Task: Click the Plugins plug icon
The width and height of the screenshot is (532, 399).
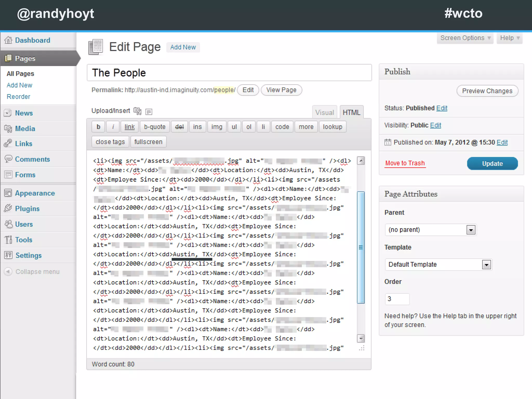Action: (x=8, y=208)
